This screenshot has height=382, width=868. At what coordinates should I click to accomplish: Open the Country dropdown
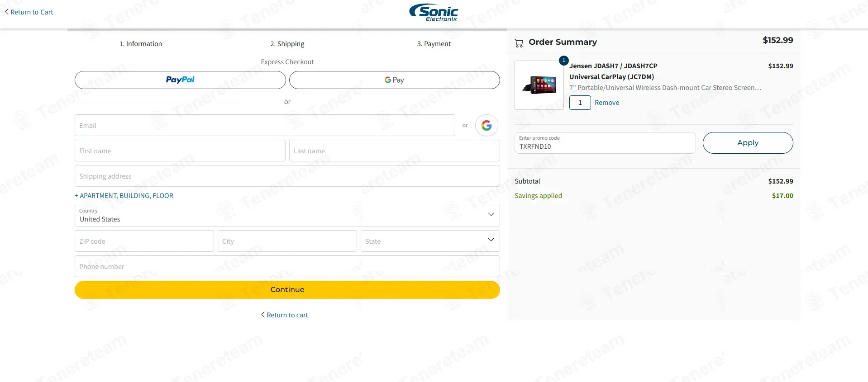[287, 216]
